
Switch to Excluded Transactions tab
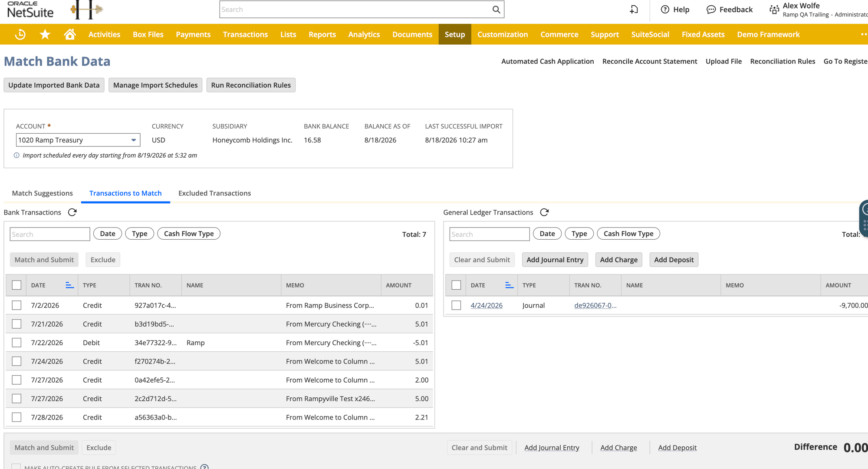coord(214,193)
